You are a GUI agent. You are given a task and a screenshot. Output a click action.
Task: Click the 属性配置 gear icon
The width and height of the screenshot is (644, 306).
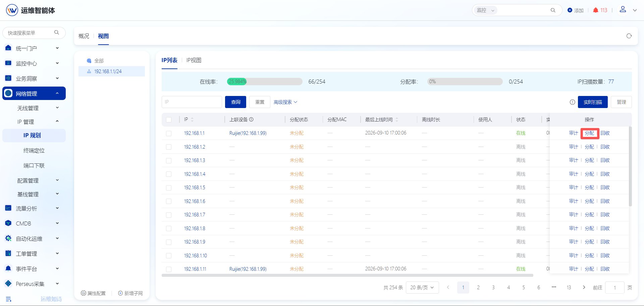point(84,293)
